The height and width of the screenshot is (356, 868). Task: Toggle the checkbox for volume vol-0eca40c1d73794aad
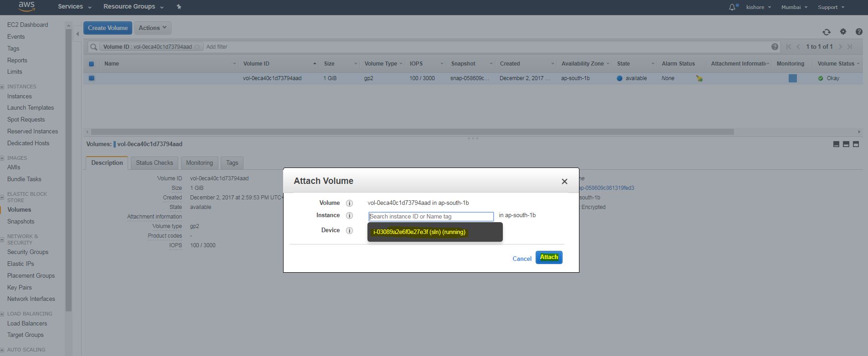pos(92,78)
